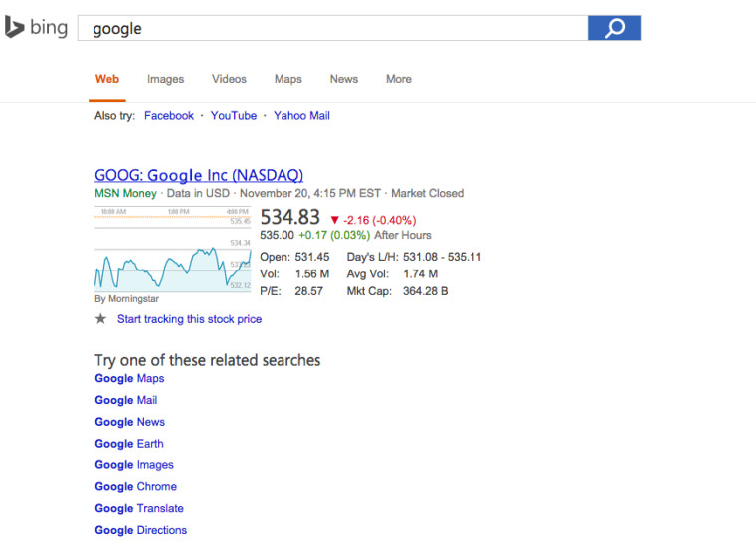Click Start tracking this stock price

tap(189, 319)
